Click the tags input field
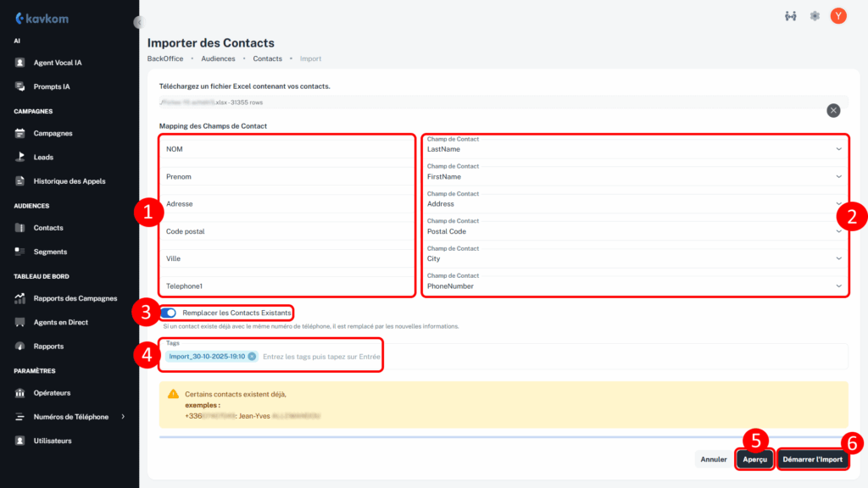Image resolution: width=868 pixels, height=488 pixels. [x=322, y=357]
